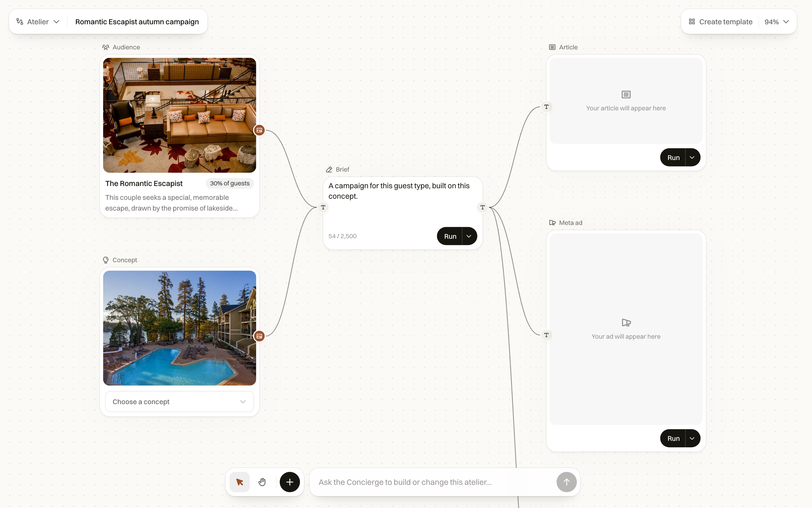Expand Article Run options chevron
The height and width of the screenshot is (508, 812).
point(692,157)
